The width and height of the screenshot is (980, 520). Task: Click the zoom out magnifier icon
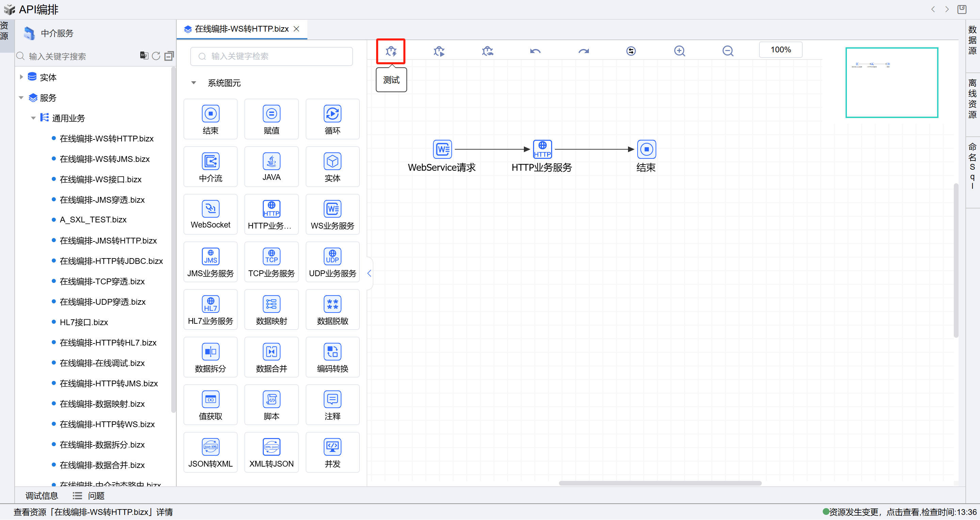(727, 51)
